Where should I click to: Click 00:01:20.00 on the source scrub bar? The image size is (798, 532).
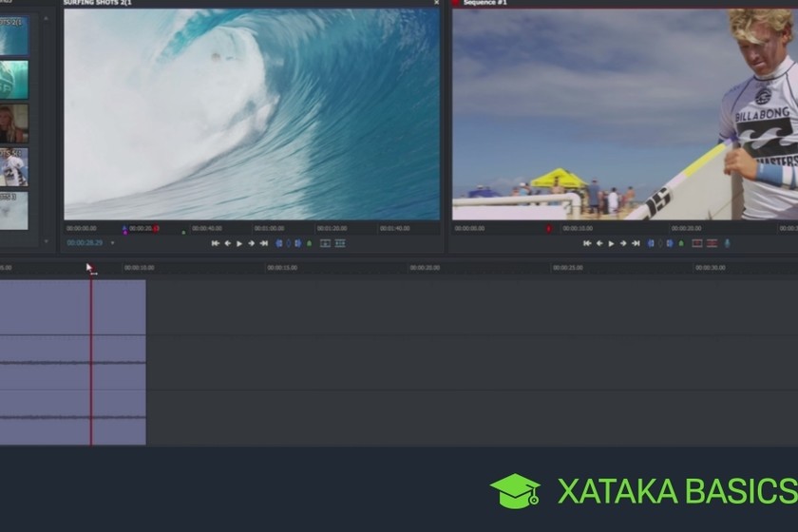coord(332,229)
